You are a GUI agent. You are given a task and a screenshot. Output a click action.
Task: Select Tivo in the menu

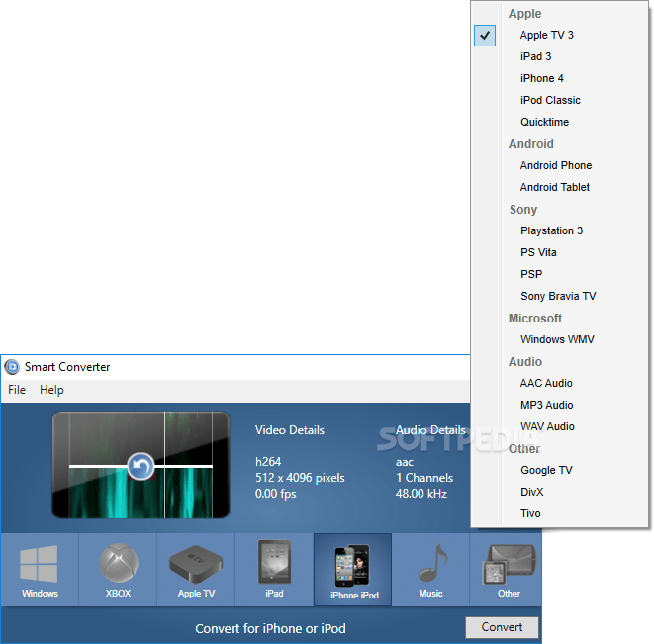(x=559, y=513)
